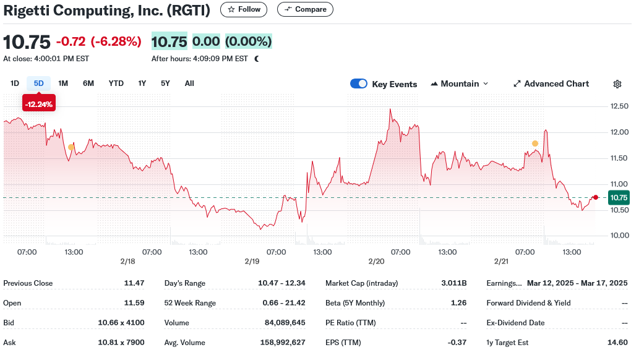Screen dimensions: 644x355
Task: Click the Follow star button
Action: coord(244,9)
